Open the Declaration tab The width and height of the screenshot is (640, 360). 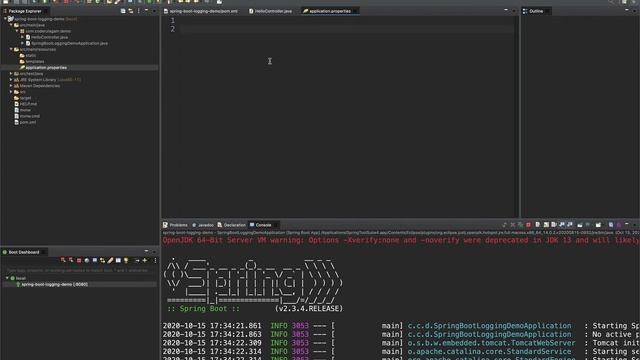coord(231,225)
